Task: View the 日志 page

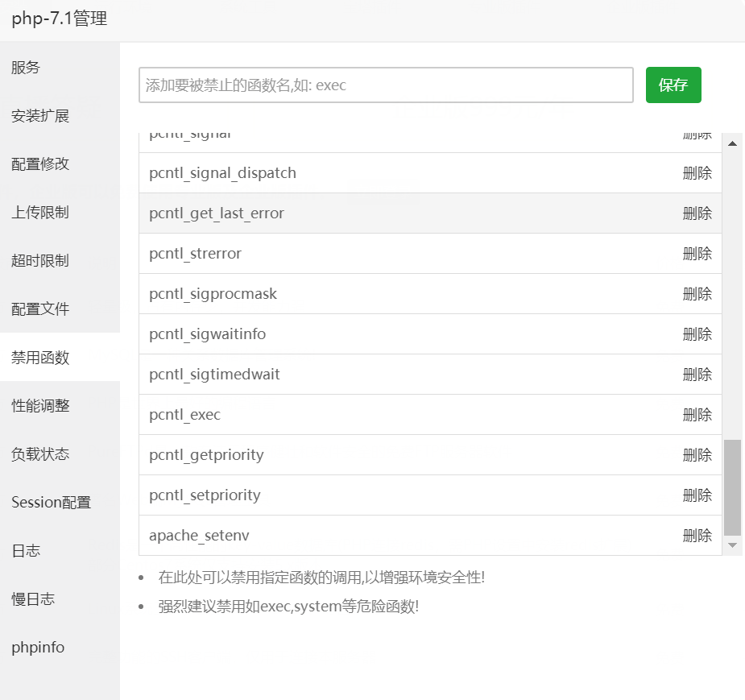Action: pos(26,550)
